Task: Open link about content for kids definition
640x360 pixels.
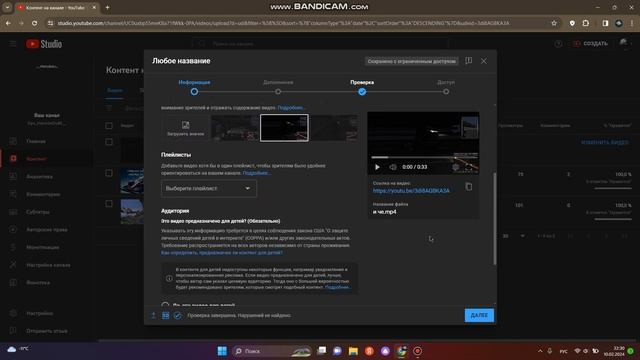Action: (222, 253)
